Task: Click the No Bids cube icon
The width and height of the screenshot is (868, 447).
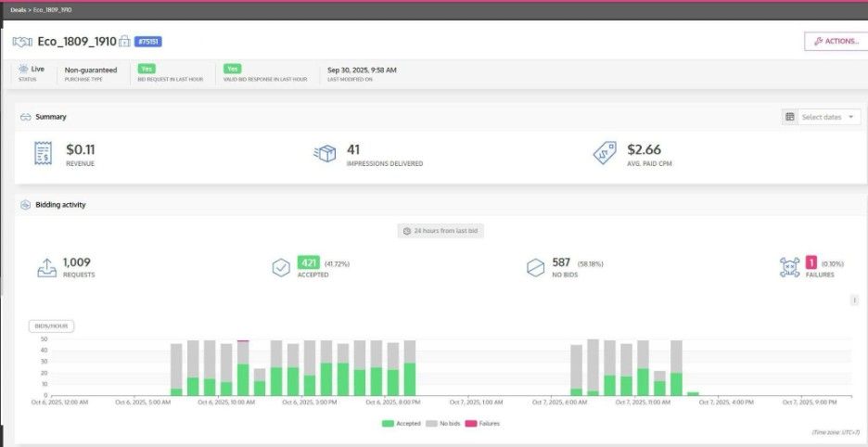Action: 535,267
